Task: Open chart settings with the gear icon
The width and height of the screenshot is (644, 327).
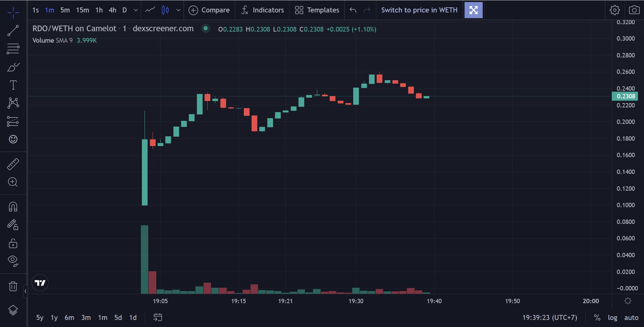Action: pyautogui.click(x=615, y=10)
